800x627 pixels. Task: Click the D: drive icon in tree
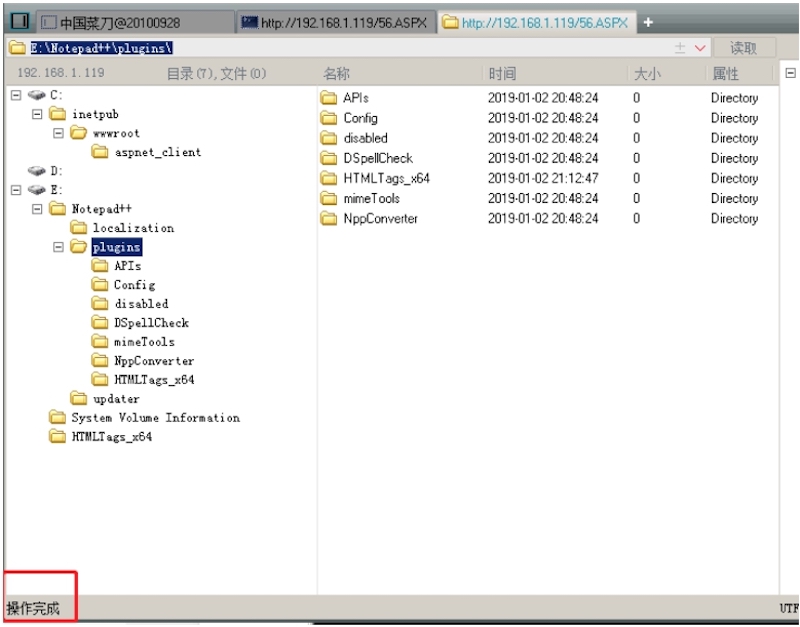click(x=37, y=171)
